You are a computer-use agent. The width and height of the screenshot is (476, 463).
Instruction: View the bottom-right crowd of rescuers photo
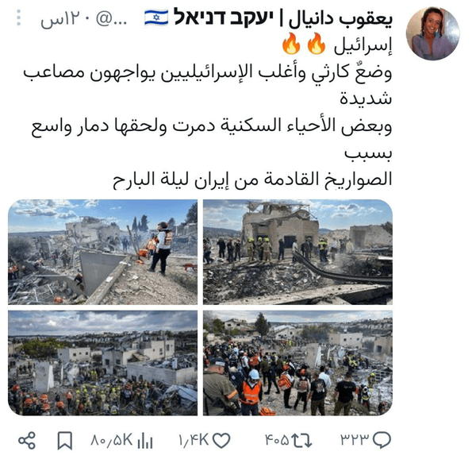(297, 363)
